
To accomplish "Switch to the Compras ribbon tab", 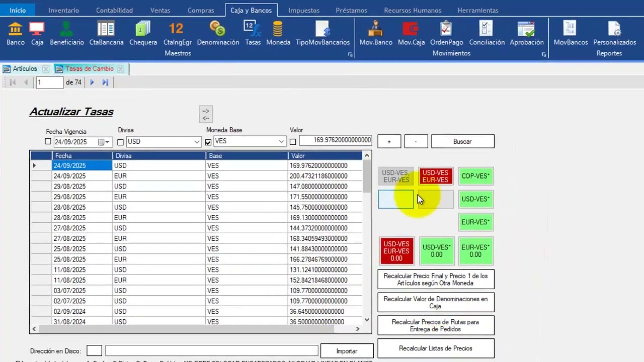I will tap(201, 10).
